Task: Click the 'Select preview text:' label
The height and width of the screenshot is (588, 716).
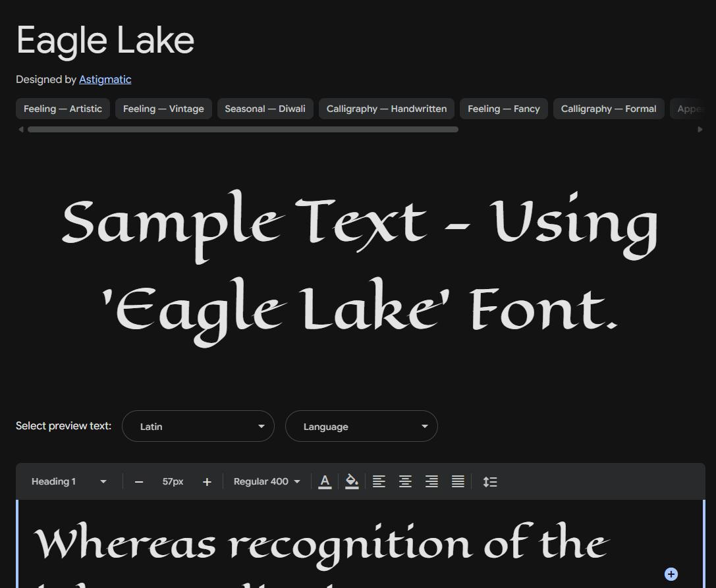Action: [x=63, y=426]
